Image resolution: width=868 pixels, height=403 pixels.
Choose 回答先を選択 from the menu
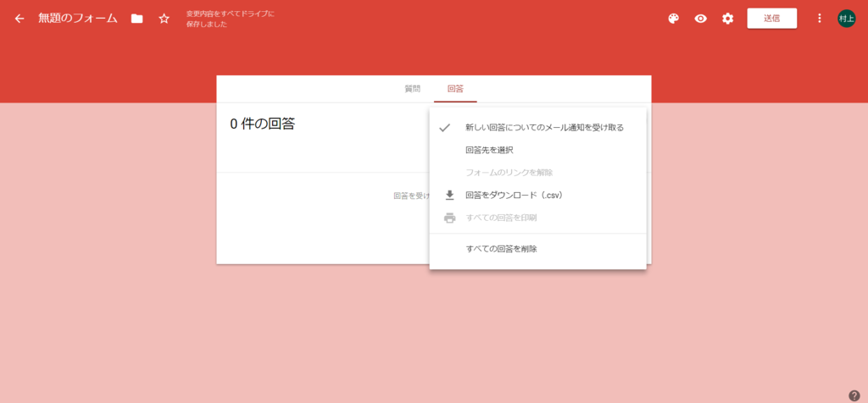point(537,150)
